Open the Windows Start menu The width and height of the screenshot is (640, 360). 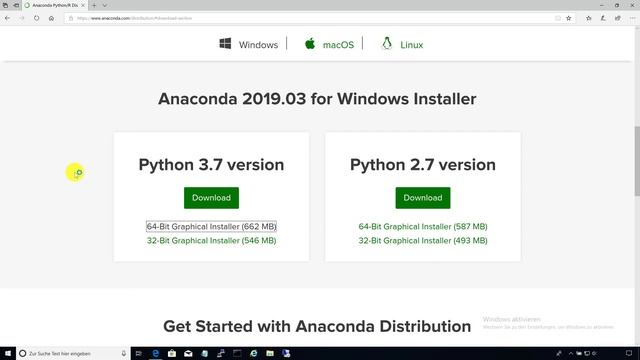(x=8, y=353)
